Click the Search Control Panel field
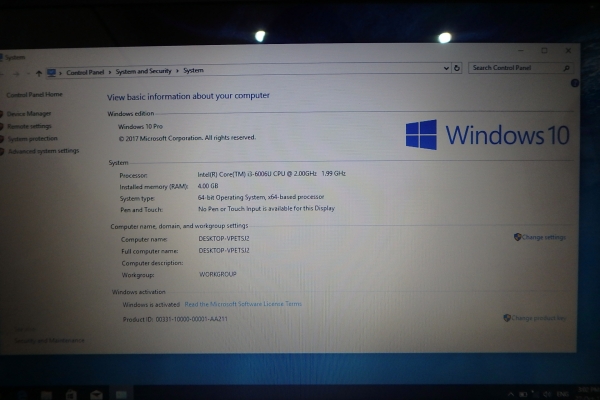600x400 pixels. click(x=521, y=68)
